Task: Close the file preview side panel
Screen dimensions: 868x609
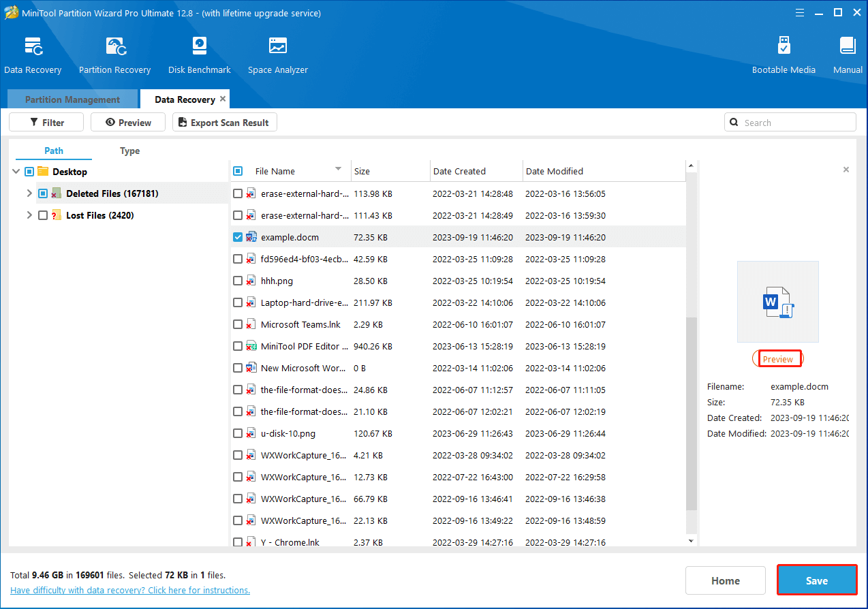Action: (846, 170)
